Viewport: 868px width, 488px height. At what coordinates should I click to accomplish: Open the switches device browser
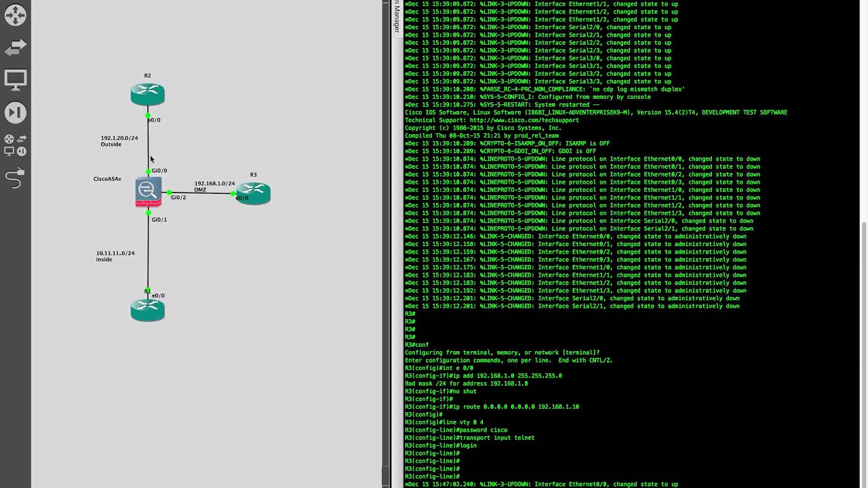pos(15,47)
